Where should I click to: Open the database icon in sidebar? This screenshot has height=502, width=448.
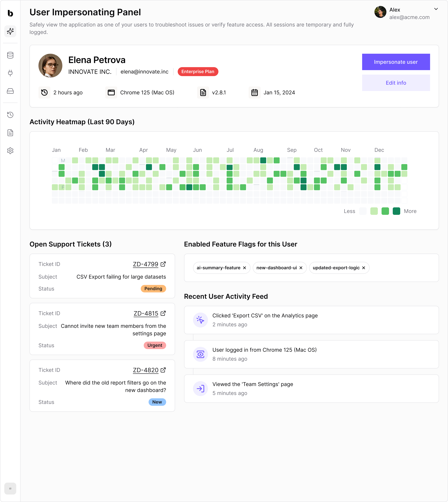(x=10, y=55)
